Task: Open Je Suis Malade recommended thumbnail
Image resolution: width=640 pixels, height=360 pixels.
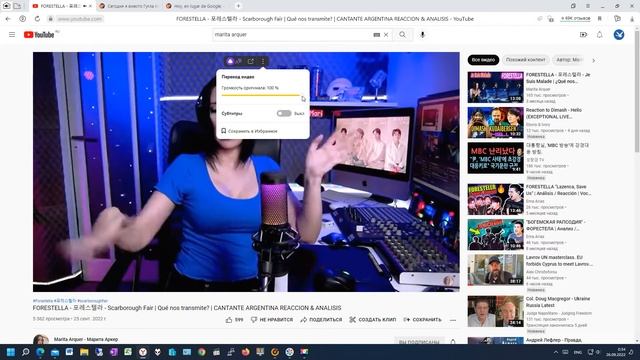Action: click(x=496, y=87)
